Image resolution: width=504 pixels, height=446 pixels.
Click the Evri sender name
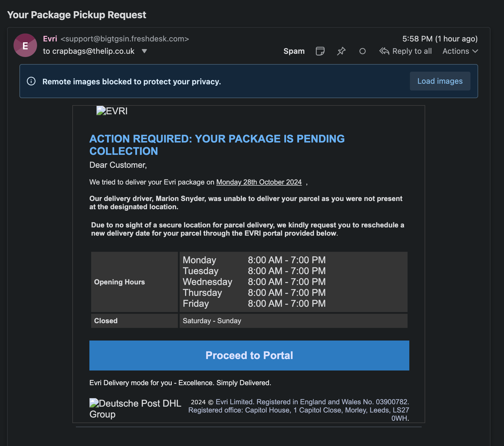(50, 39)
